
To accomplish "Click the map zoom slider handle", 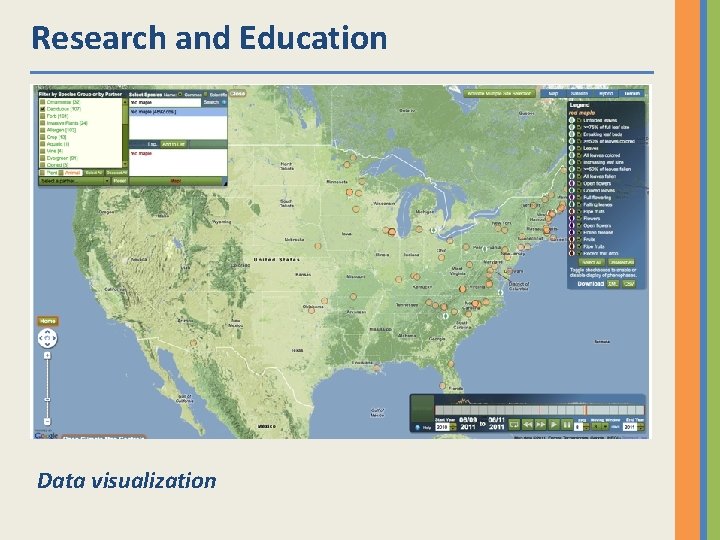I will 47,399.
